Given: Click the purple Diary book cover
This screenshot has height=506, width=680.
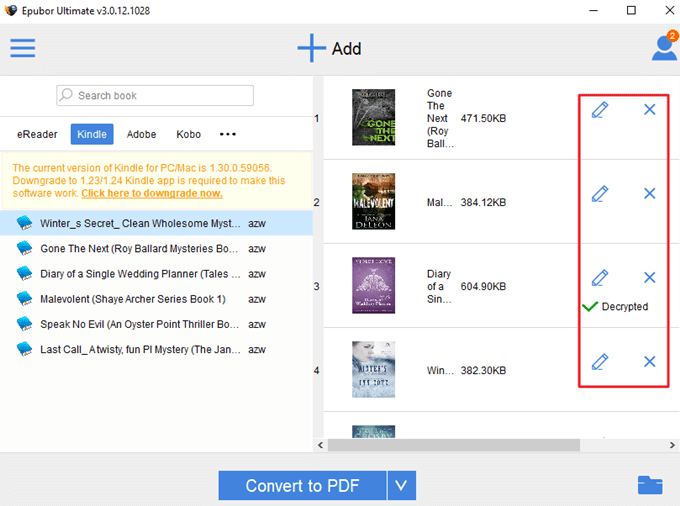Looking at the screenshot, I should (x=373, y=285).
